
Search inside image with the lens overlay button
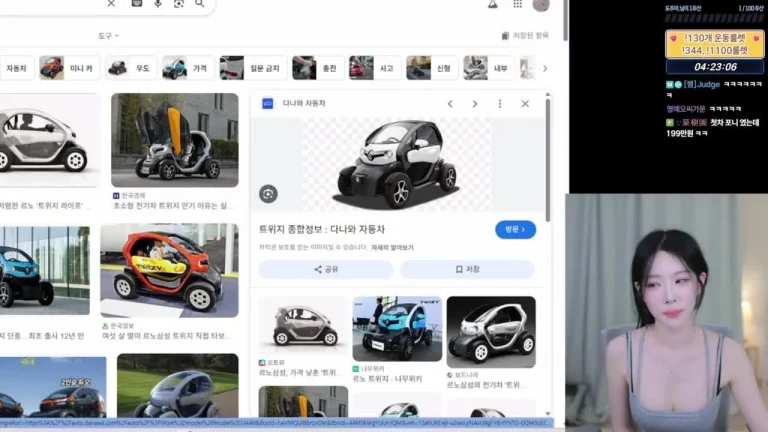click(268, 194)
